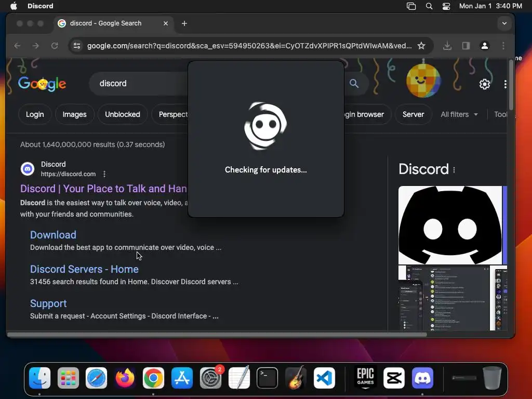This screenshot has height=399, width=532.
Task: Open the Google apps vertical dots menu
Action: coord(505,84)
